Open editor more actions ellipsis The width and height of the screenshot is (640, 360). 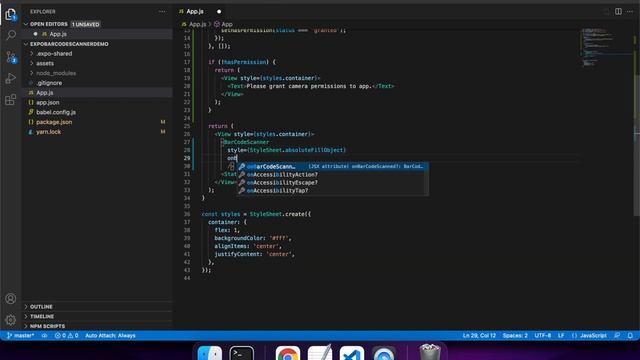630,11
